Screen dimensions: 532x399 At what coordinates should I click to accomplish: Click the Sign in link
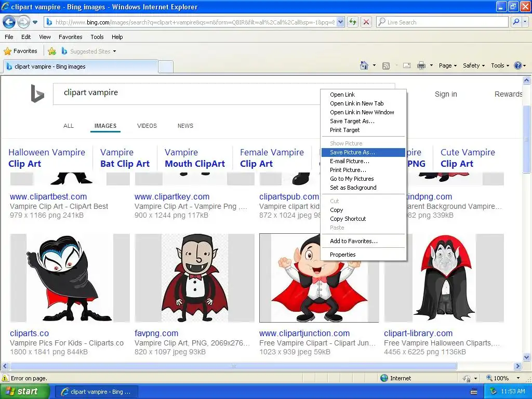[446, 95]
